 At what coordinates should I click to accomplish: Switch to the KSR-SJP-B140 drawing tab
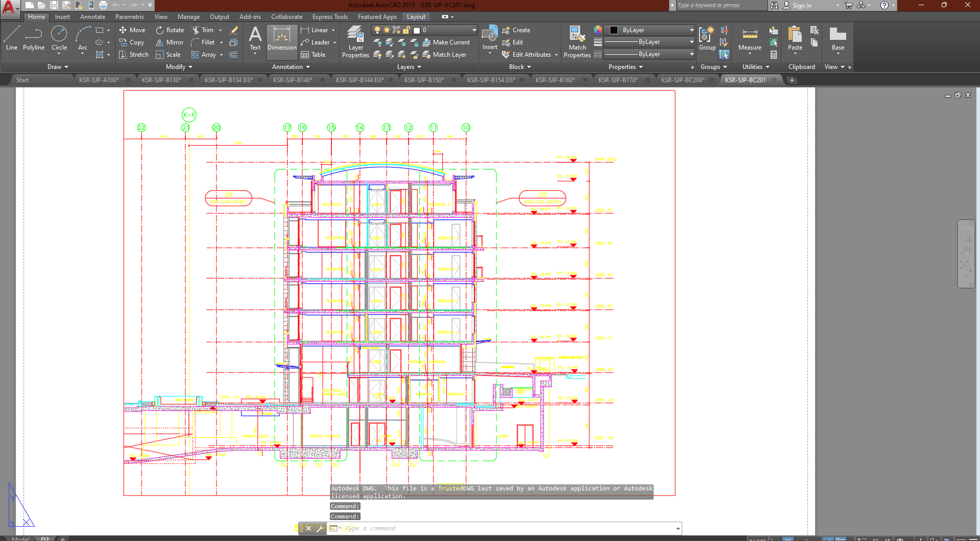coord(293,80)
